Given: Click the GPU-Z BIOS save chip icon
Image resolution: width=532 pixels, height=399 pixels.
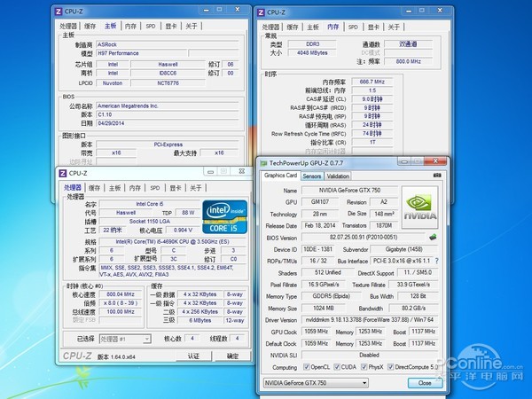Looking at the screenshot, I should [433, 237].
